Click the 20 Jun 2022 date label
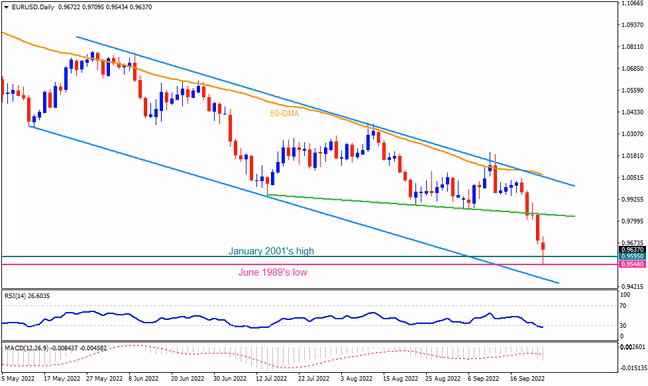This screenshot has height=386, width=648. pyautogui.click(x=188, y=378)
